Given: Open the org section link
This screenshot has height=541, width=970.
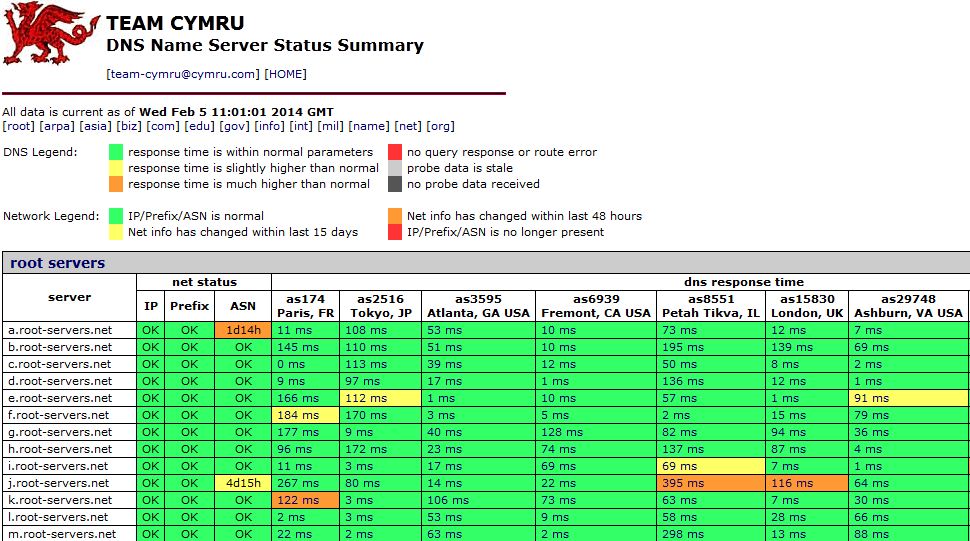Looking at the screenshot, I should click(x=440, y=126).
